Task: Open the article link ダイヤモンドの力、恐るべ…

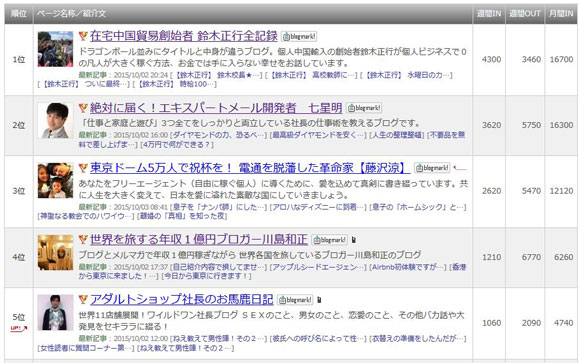Action: (218, 135)
